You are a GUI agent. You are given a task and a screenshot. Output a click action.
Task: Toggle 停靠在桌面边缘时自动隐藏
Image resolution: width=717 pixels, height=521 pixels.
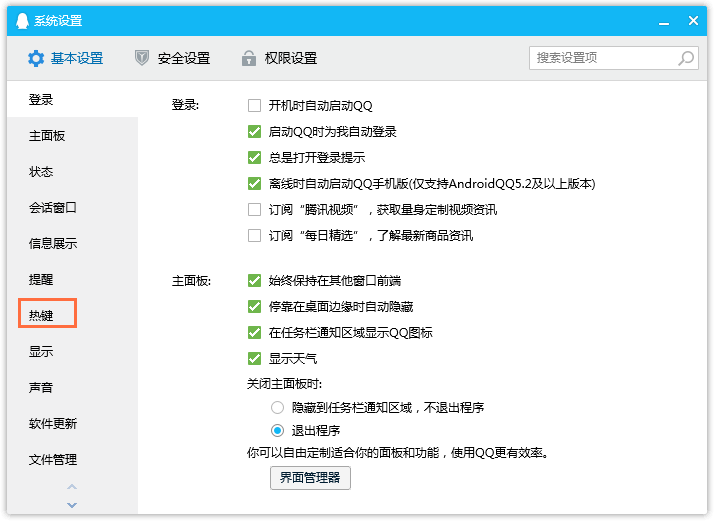point(254,306)
